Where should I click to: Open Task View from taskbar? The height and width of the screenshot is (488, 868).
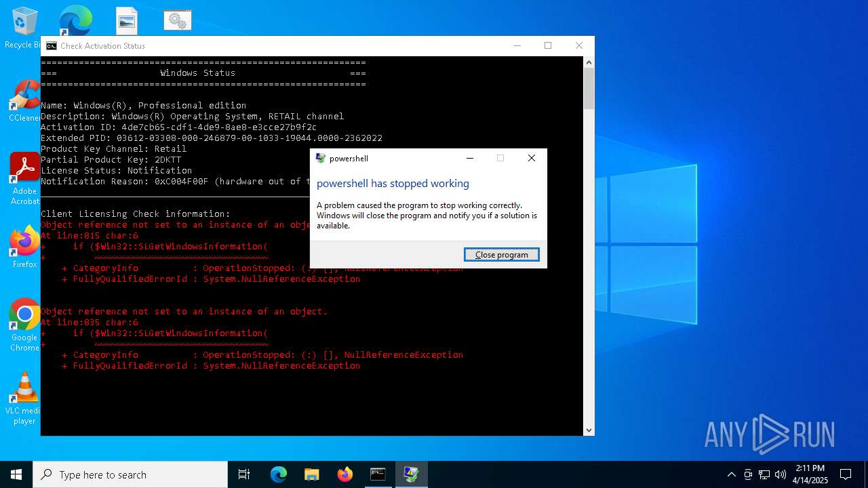(244, 474)
